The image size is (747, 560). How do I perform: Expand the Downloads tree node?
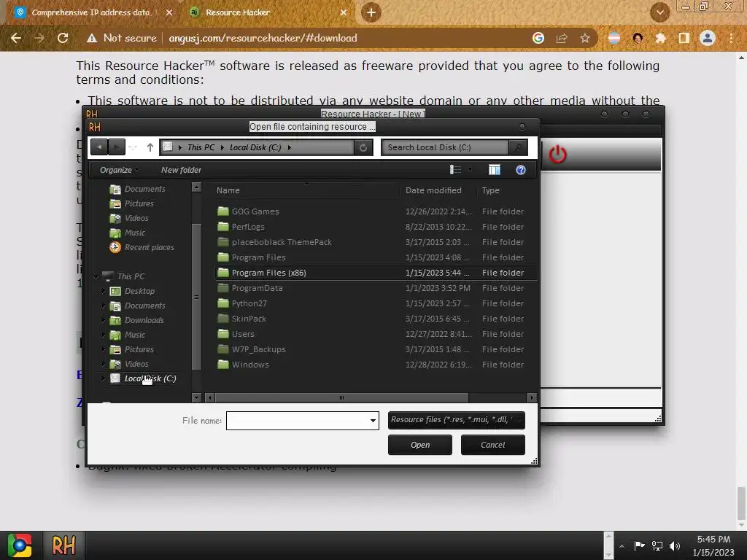click(x=104, y=320)
